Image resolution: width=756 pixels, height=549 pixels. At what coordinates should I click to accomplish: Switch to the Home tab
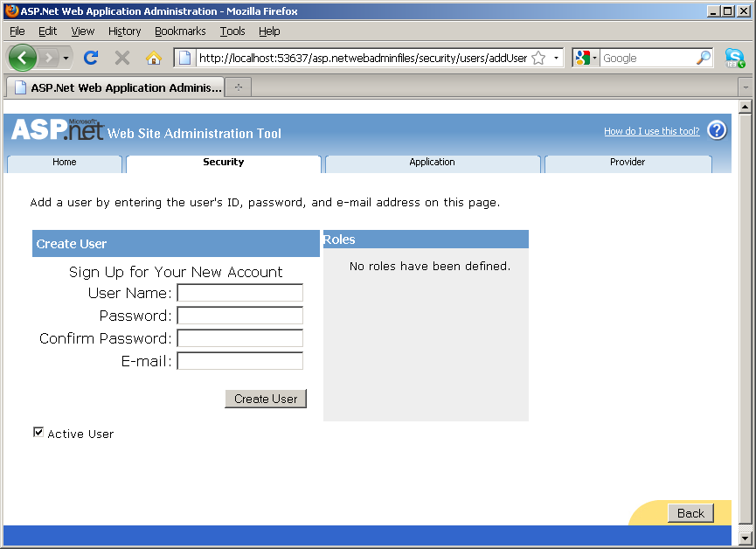[65, 163]
